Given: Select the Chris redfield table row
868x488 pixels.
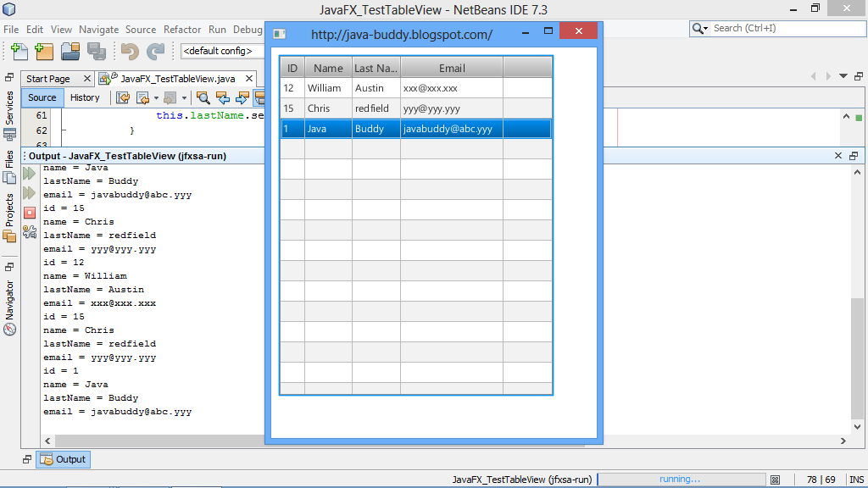Looking at the screenshot, I should click(x=415, y=108).
